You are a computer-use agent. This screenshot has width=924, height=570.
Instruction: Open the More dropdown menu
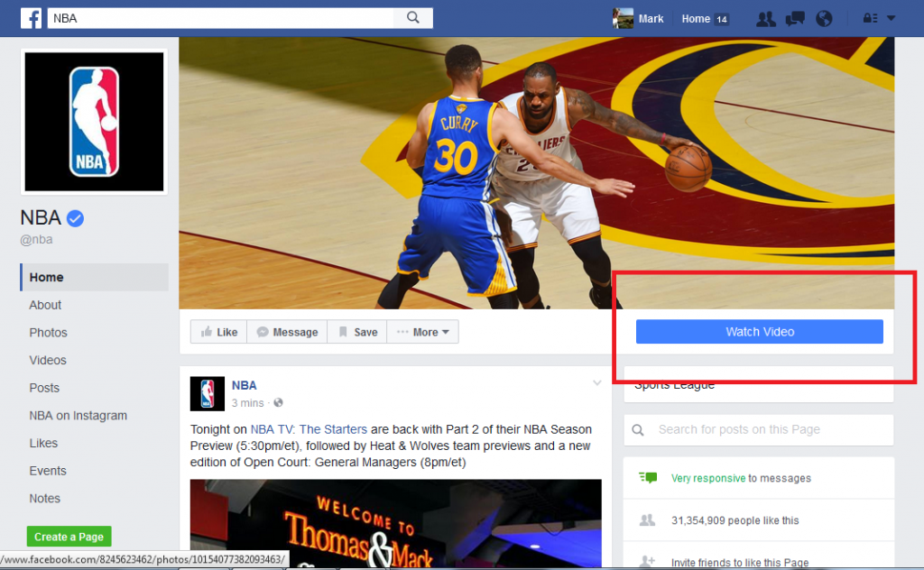(x=422, y=332)
